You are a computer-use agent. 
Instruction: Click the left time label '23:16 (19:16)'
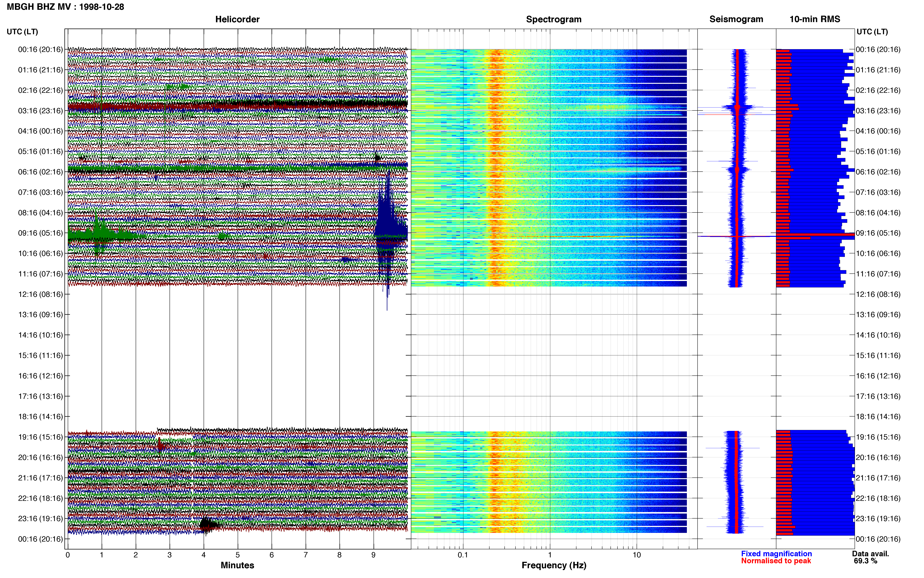pyautogui.click(x=40, y=519)
